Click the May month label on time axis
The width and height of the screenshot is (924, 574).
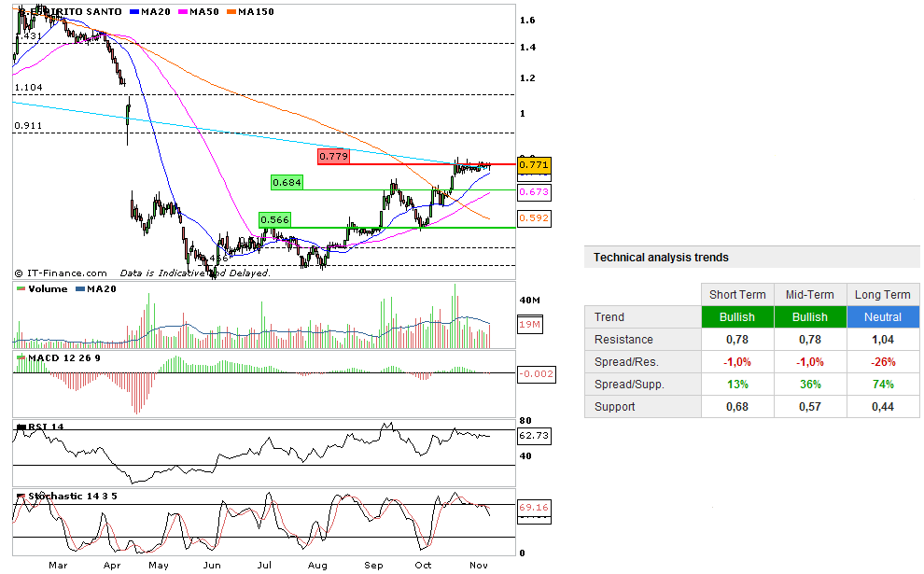point(159,566)
